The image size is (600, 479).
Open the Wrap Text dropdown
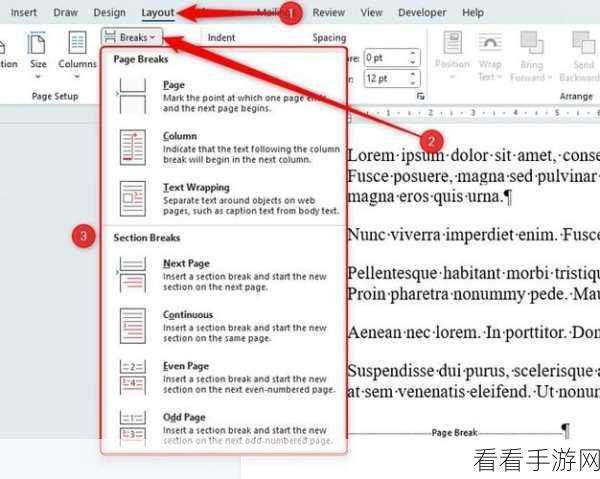[490, 55]
